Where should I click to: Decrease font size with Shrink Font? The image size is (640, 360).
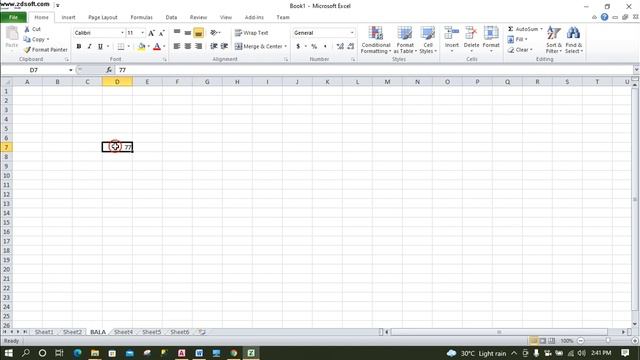point(162,33)
